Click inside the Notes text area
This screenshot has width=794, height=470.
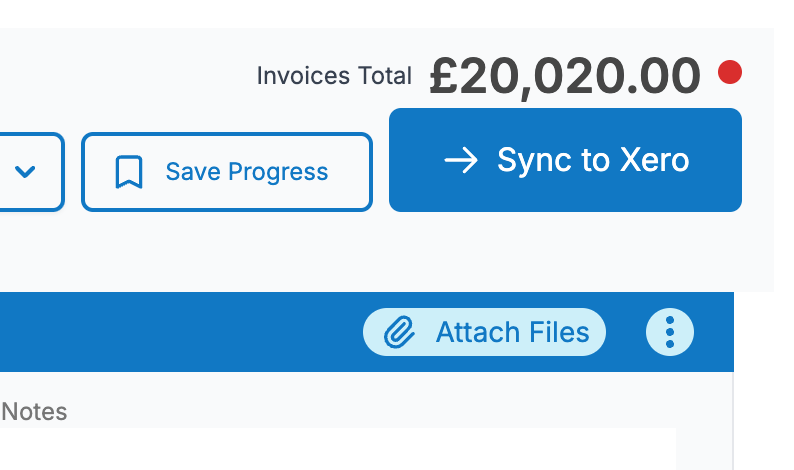coord(338,449)
